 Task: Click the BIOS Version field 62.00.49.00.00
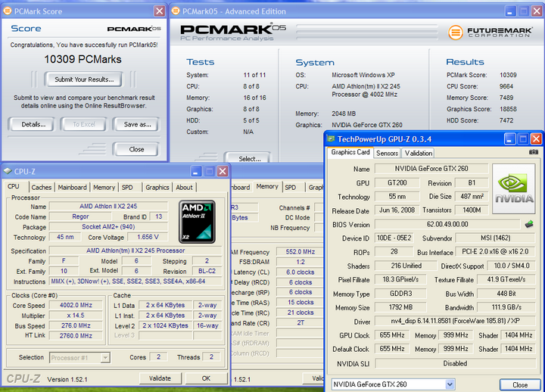click(447, 224)
